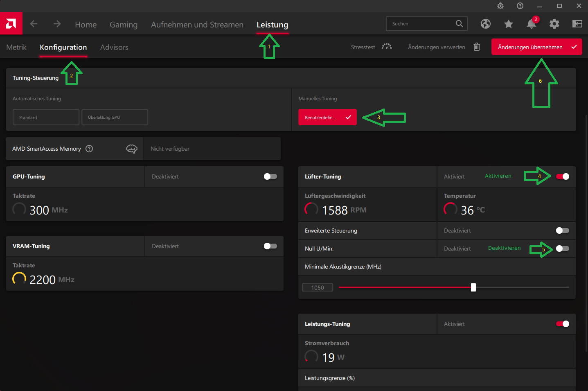Select the Übertaktung GPU preset
Image resolution: width=588 pixels, height=391 pixels.
click(x=115, y=117)
